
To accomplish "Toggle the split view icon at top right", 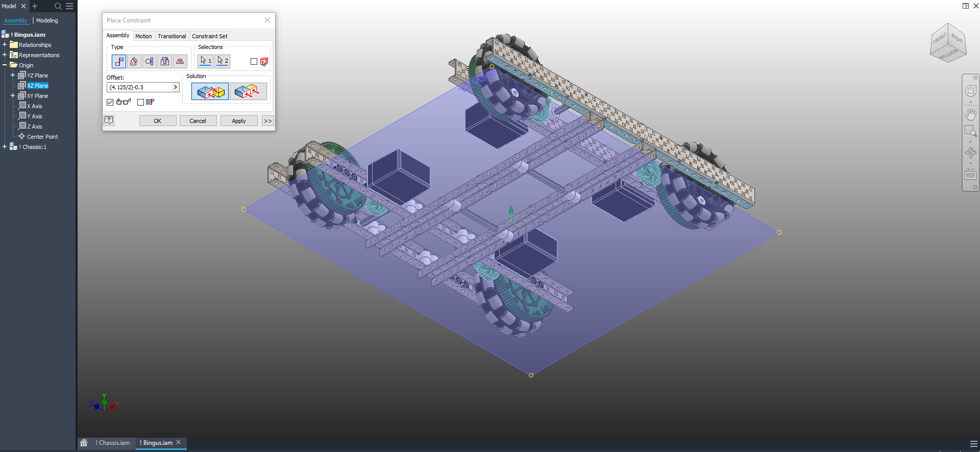I will [x=966, y=6].
